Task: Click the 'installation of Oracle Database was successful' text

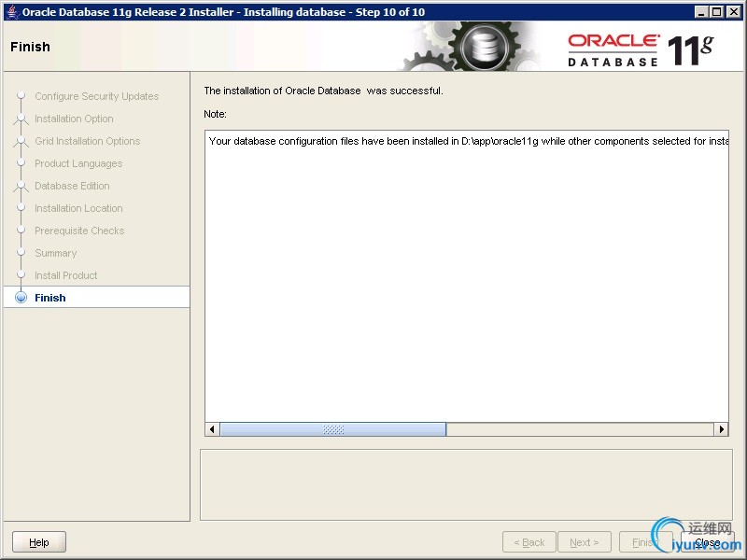Action: [x=323, y=91]
